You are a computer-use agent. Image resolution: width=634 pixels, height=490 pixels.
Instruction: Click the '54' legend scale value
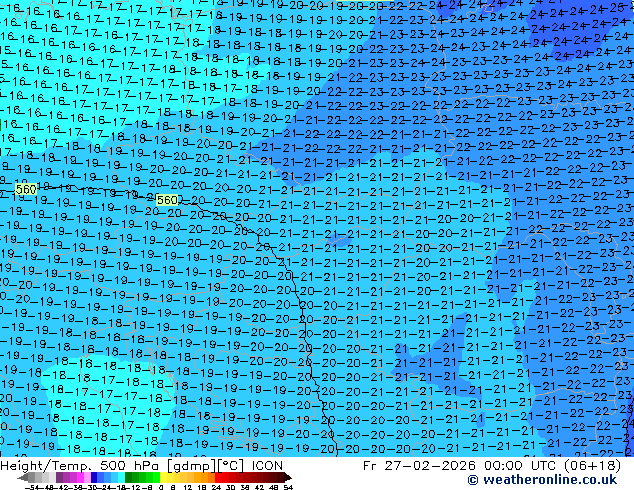pyautogui.click(x=288, y=487)
